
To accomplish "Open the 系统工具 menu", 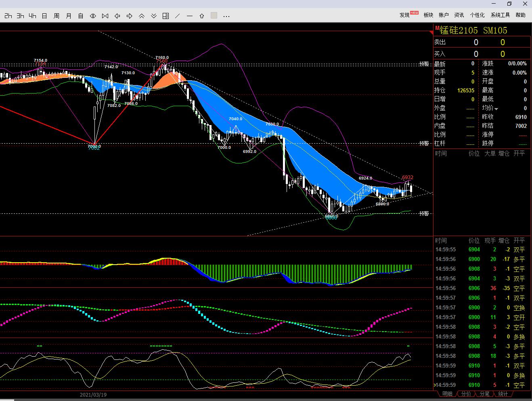I will (500, 15).
